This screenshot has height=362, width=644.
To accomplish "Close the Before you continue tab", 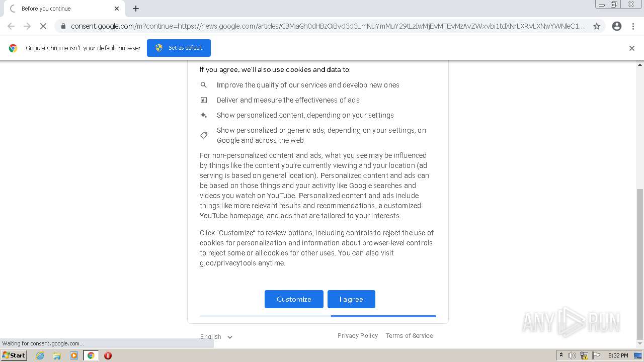I will tap(117, 9).
